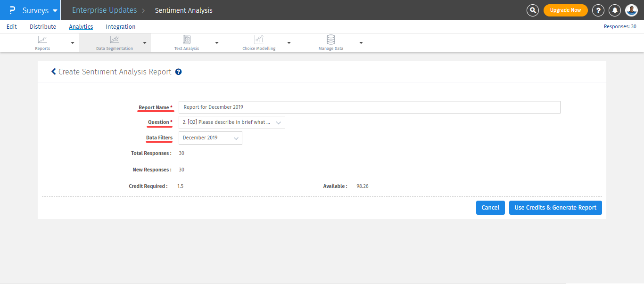Expand the arrow next to Reports
This screenshot has height=284, width=644.
(73, 43)
